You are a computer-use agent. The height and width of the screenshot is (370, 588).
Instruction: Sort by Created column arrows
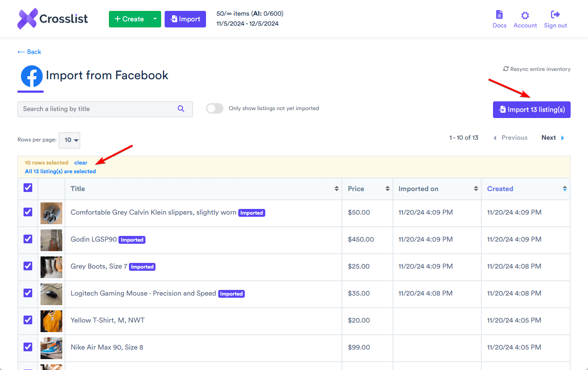point(564,189)
